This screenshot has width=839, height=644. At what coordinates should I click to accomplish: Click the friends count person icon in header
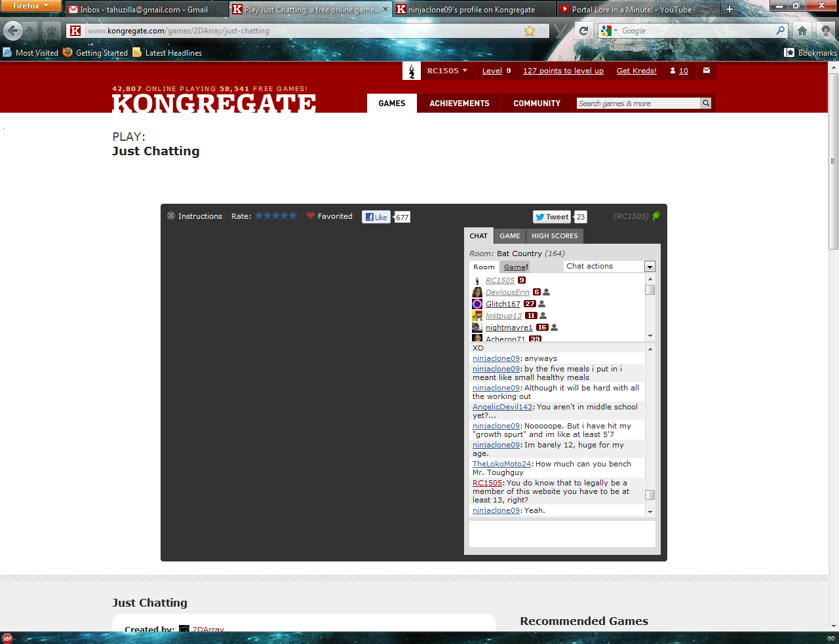[673, 71]
